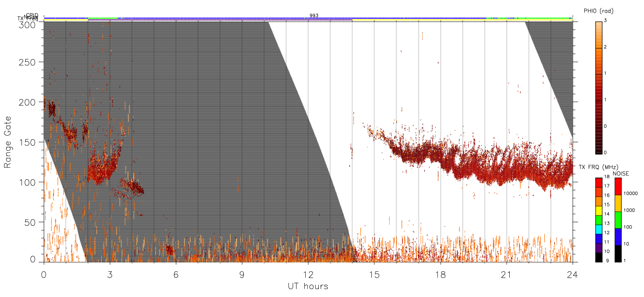Click the '3' tick on UT hours axis

[110, 274]
